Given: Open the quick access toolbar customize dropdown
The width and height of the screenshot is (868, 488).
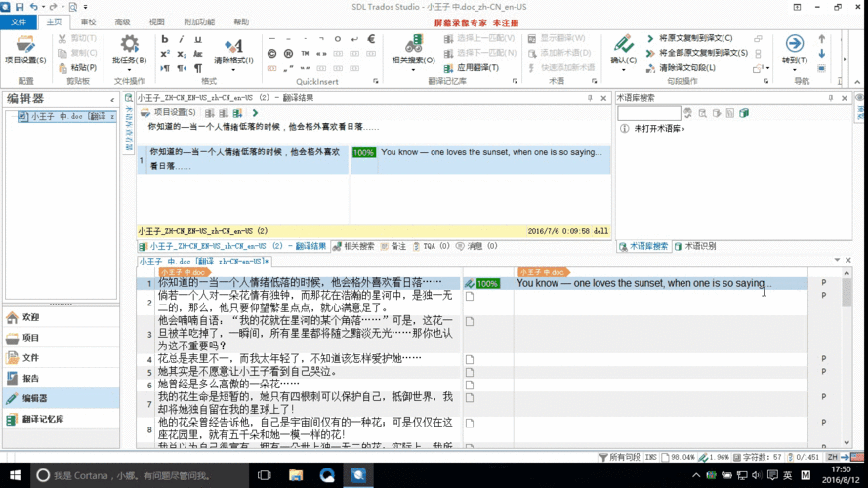Looking at the screenshot, I should coord(85,7).
